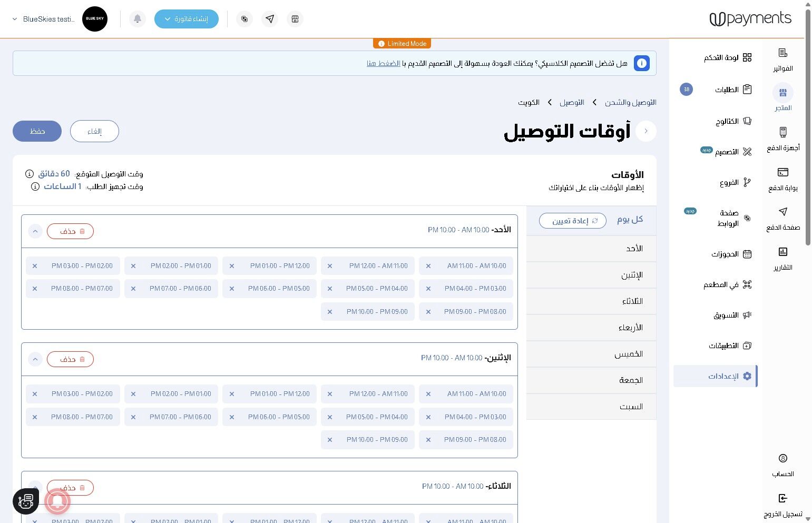
Task: Select الجمعة in the days list
Action: pos(591,380)
